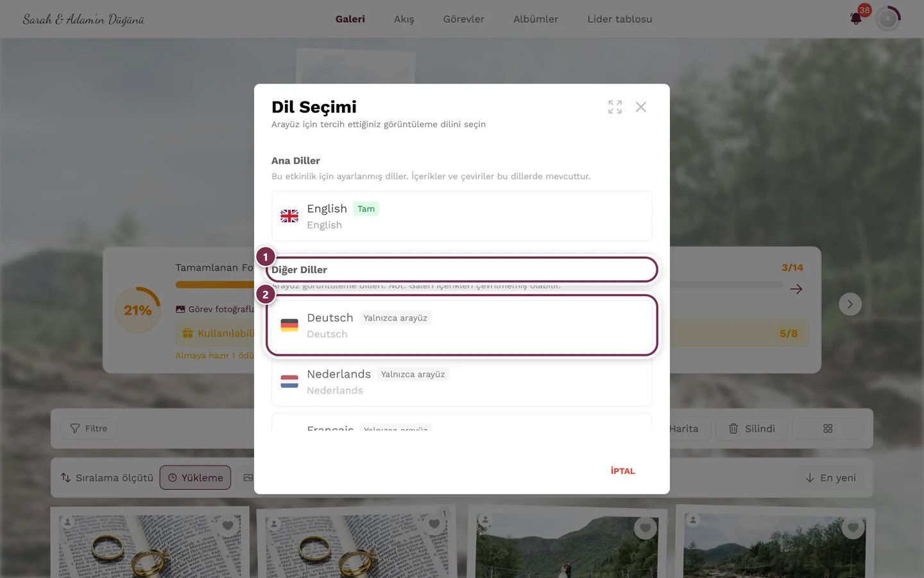Viewport: 924px width, 578px height.
Task: Switch to the Akış tab
Action: pyautogui.click(x=404, y=19)
